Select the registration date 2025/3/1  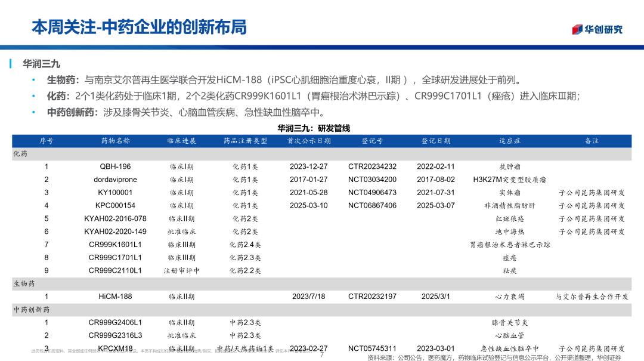(x=436, y=297)
